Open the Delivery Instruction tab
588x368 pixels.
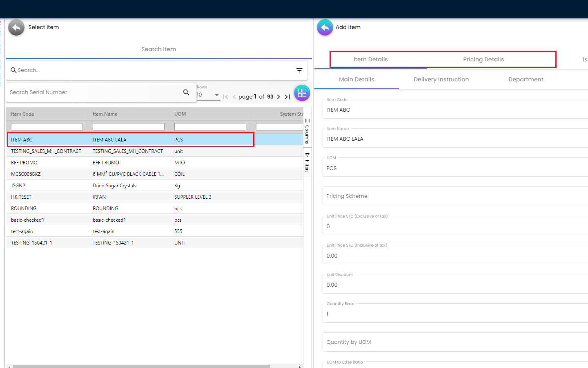click(441, 79)
